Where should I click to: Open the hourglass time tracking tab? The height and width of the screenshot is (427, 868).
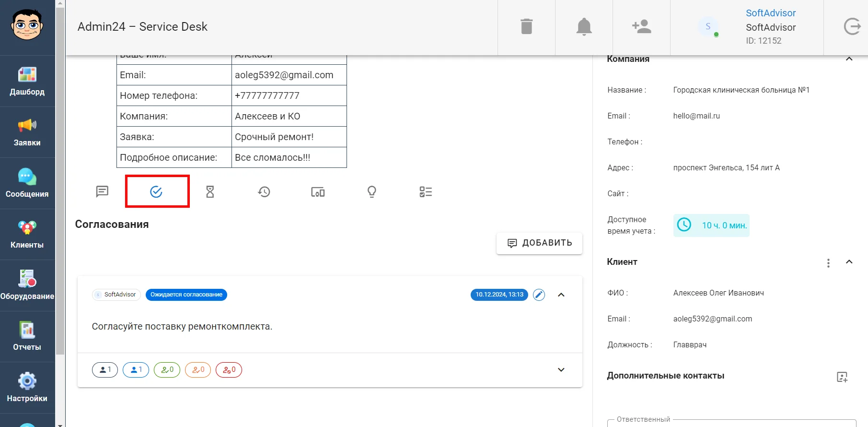click(x=210, y=192)
